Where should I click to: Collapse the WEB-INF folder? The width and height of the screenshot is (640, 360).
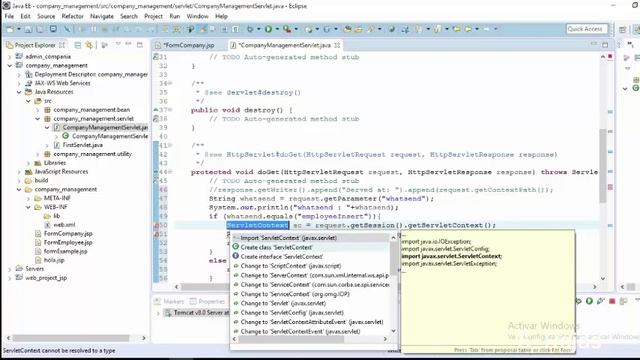[28, 207]
